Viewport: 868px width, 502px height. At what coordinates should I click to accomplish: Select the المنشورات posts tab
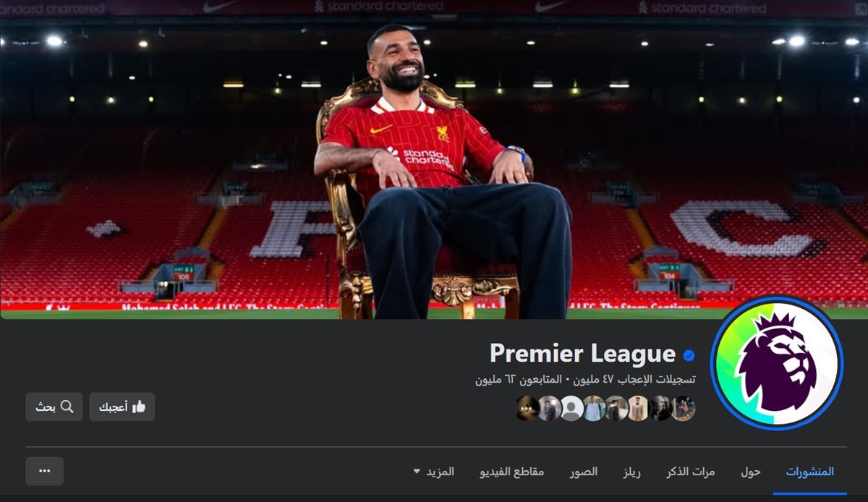tap(810, 471)
